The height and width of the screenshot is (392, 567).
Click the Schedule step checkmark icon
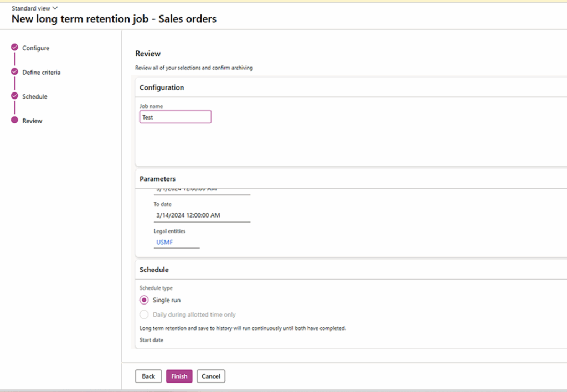(14, 96)
